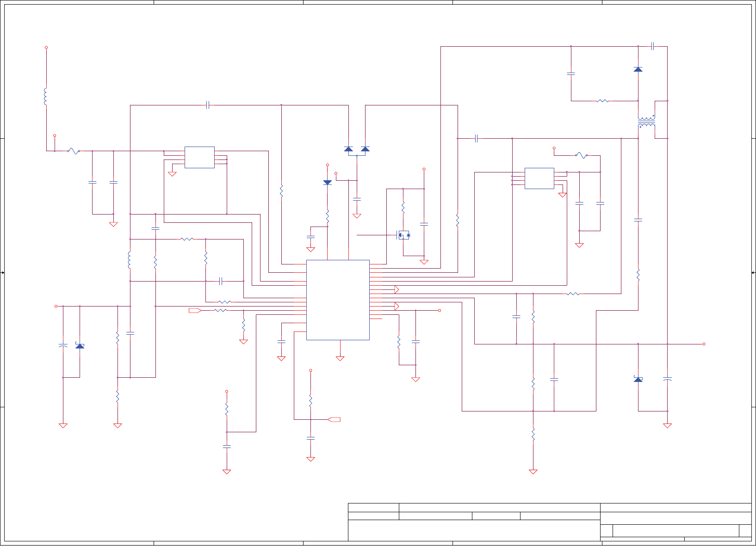Screen dimensions: 756x546
Task: Select the MOSFET transistor symbol
Action: click(403, 235)
